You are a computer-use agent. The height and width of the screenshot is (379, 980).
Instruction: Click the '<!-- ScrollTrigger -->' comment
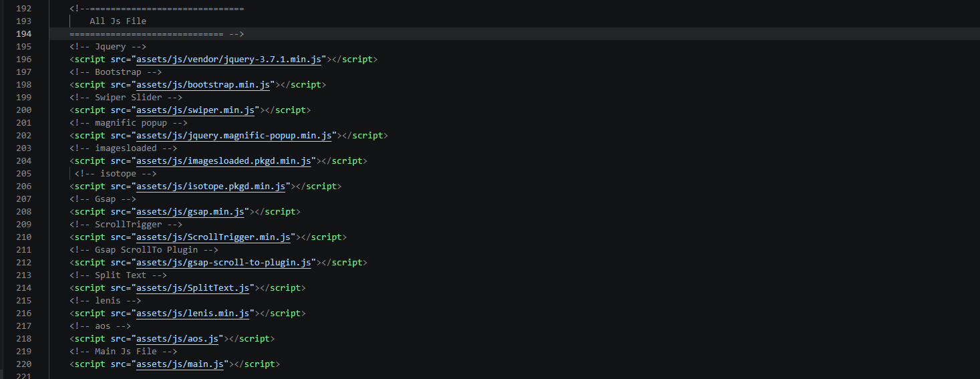tap(126, 224)
